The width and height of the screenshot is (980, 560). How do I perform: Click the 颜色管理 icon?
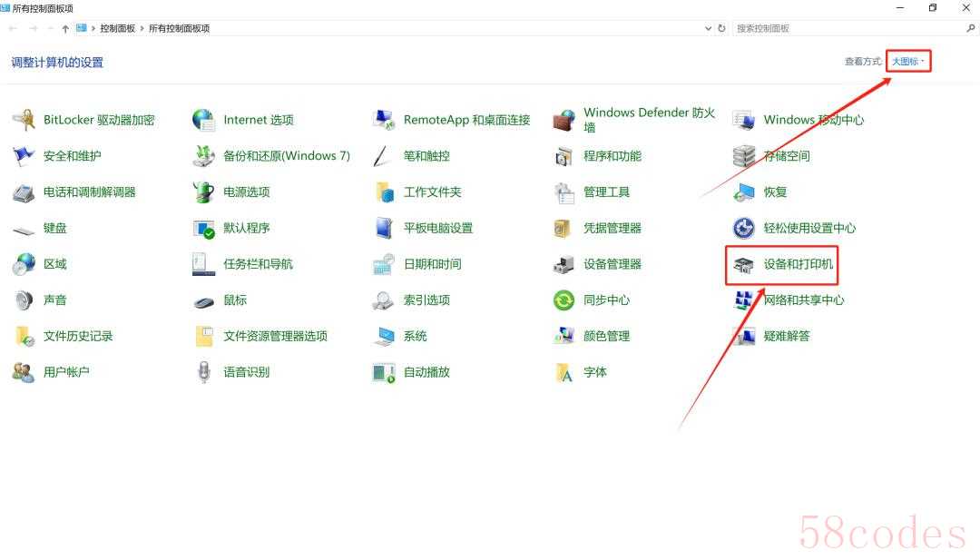click(563, 337)
